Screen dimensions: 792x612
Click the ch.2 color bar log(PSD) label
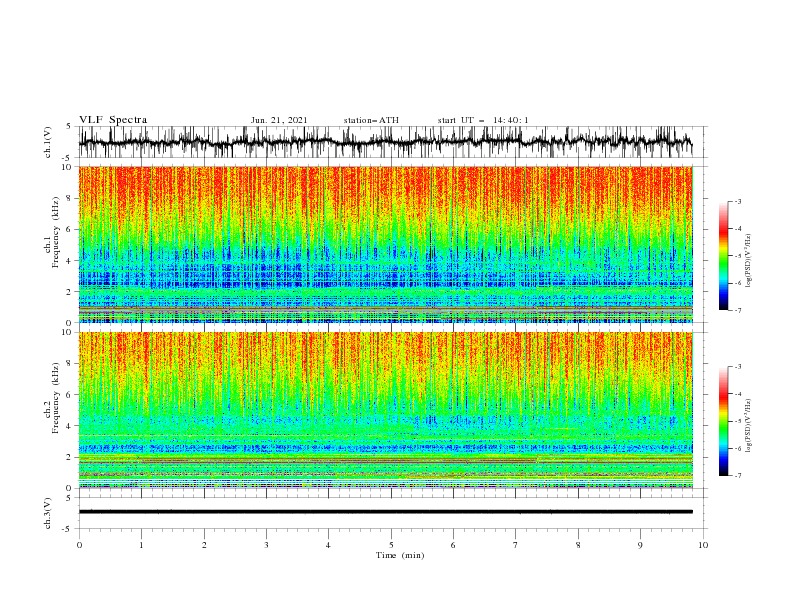[748, 426]
